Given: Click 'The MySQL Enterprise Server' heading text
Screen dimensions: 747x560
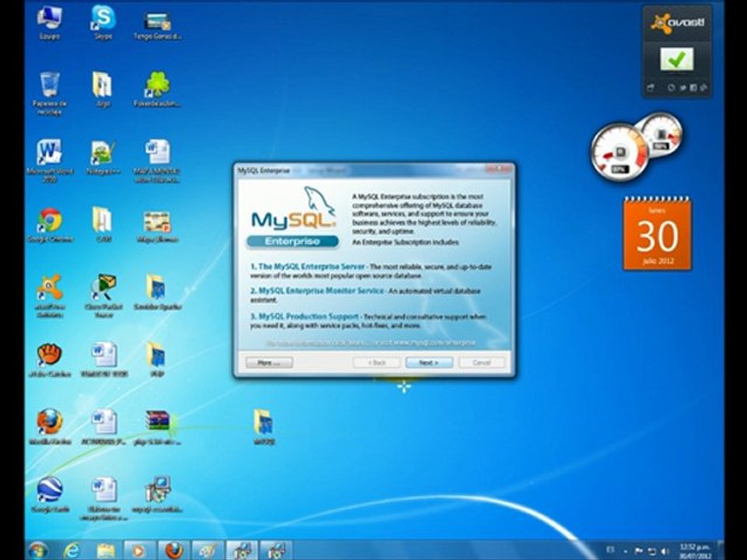Looking at the screenshot, I should [311, 267].
